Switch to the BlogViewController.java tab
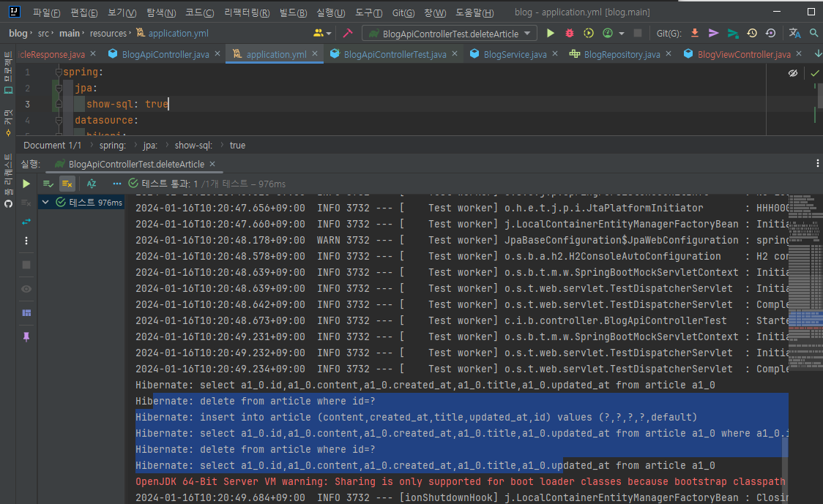 point(737,54)
